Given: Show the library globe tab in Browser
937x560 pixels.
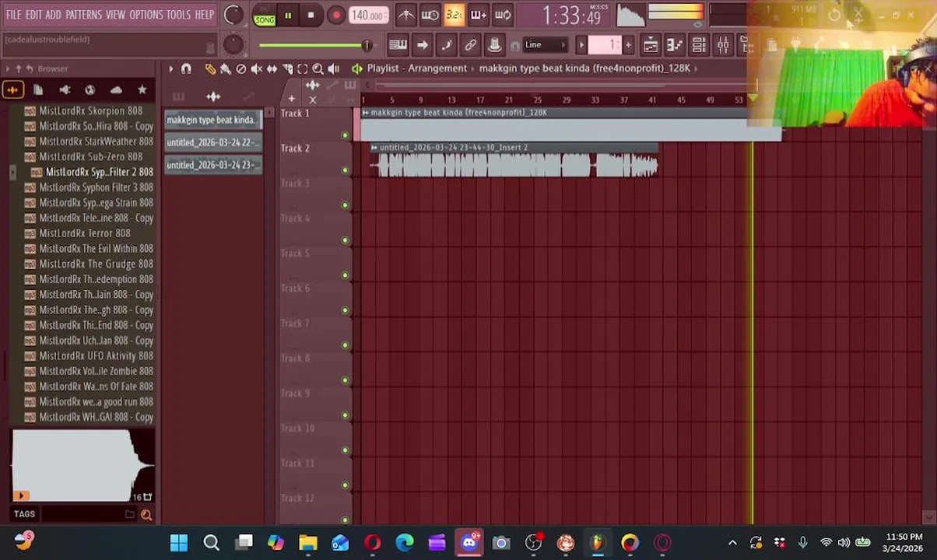Looking at the screenshot, I should (90, 90).
